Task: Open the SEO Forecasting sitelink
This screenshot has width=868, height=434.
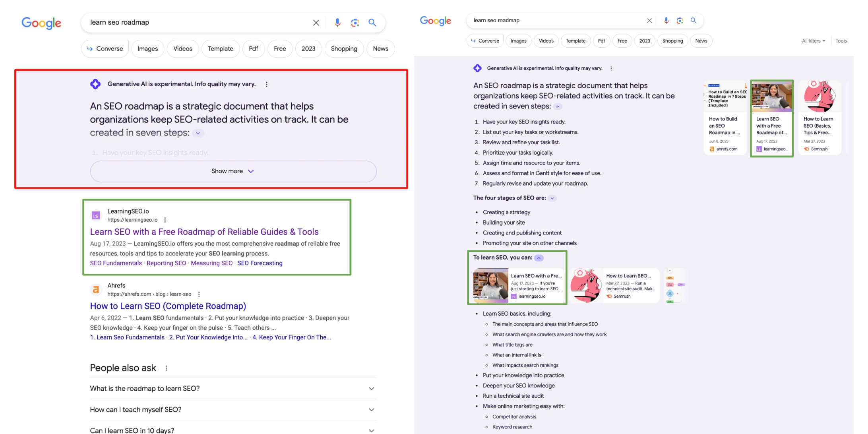Action: point(260,263)
